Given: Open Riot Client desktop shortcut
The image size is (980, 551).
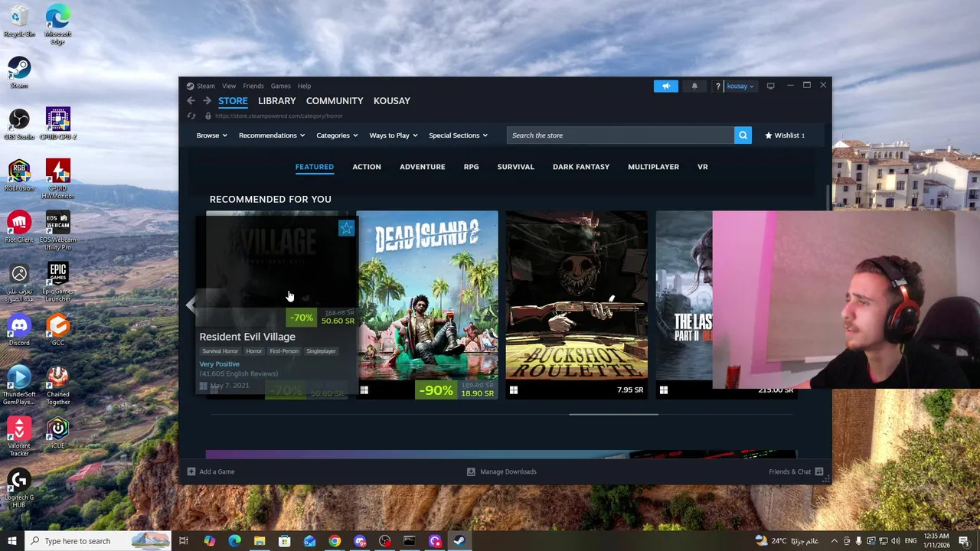Looking at the screenshot, I should 19,227.
